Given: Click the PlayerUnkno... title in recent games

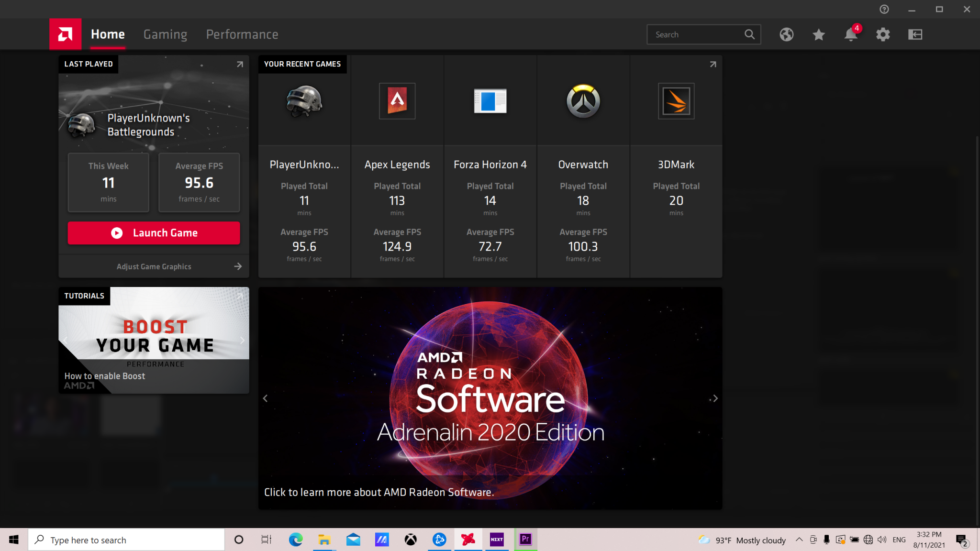Looking at the screenshot, I should 304,165.
